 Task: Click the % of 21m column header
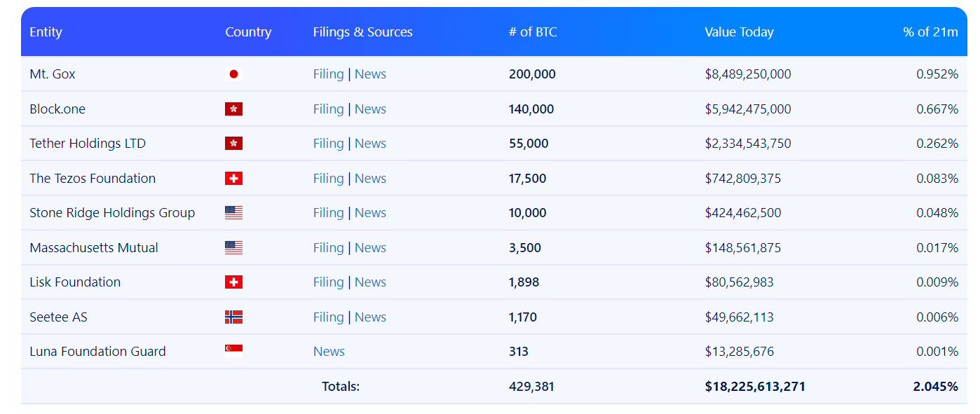(x=930, y=32)
